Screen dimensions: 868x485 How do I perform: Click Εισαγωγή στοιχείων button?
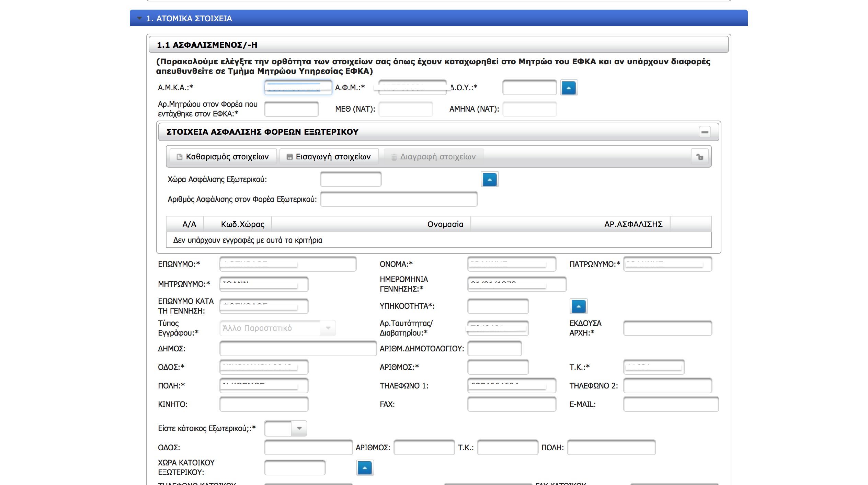(329, 157)
